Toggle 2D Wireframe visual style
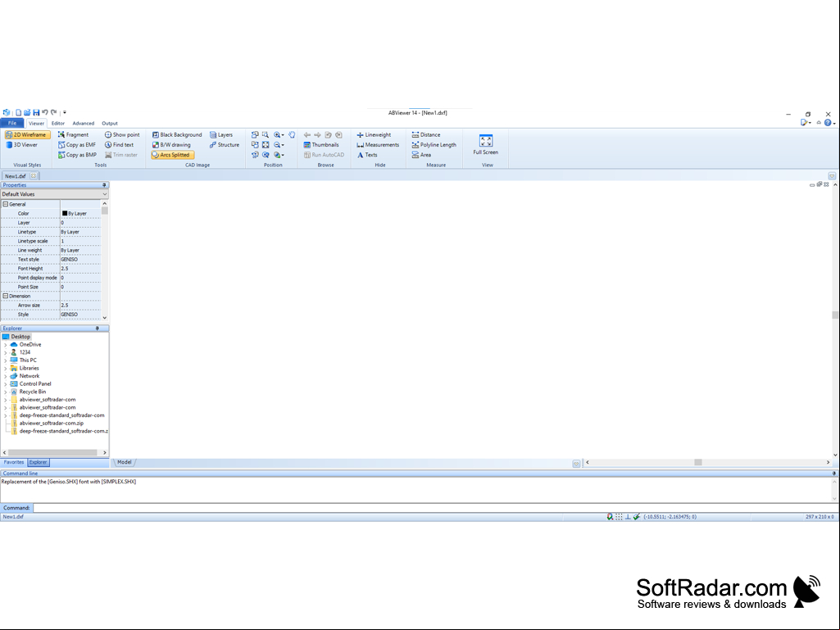 [x=27, y=135]
